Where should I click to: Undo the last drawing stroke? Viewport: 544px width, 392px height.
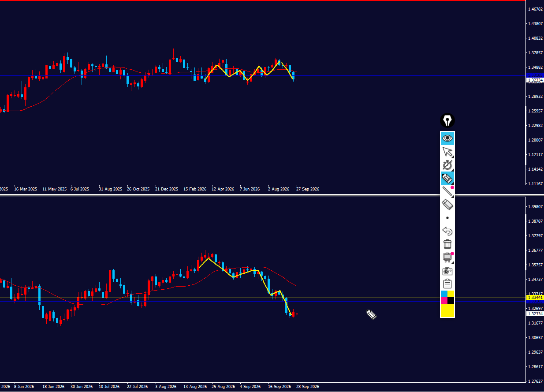pyautogui.click(x=447, y=231)
